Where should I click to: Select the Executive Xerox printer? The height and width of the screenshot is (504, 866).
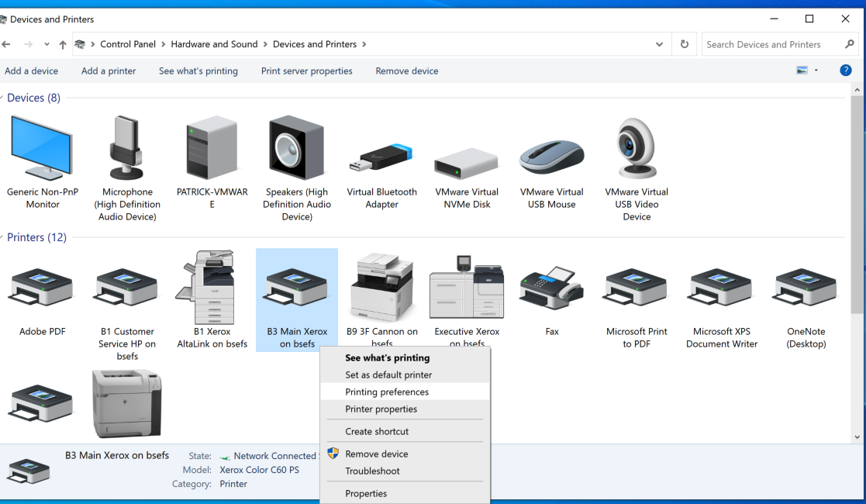(x=467, y=299)
